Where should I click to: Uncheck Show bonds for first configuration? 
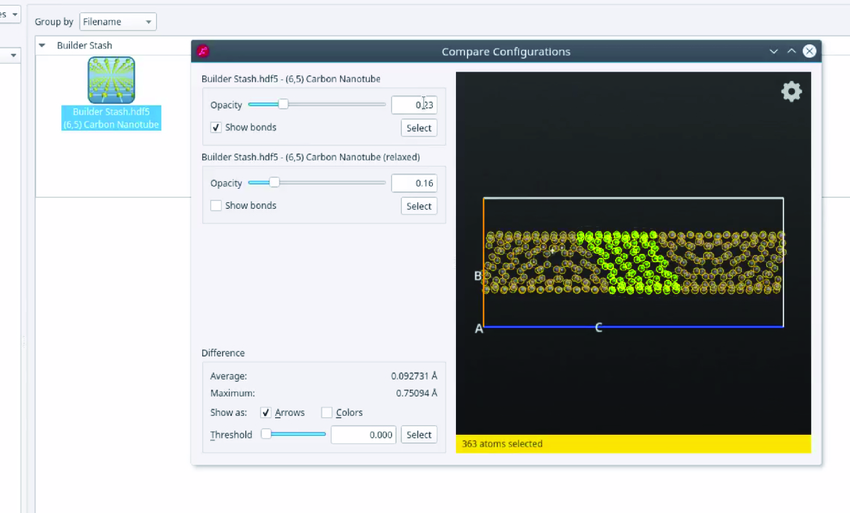pyautogui.click(x=216, y=128)
